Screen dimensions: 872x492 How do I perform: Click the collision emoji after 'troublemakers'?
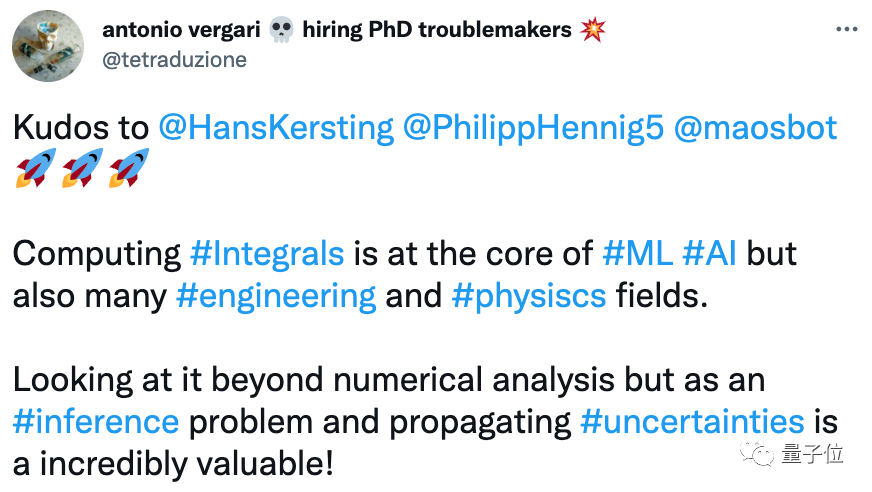pos(592,30)
